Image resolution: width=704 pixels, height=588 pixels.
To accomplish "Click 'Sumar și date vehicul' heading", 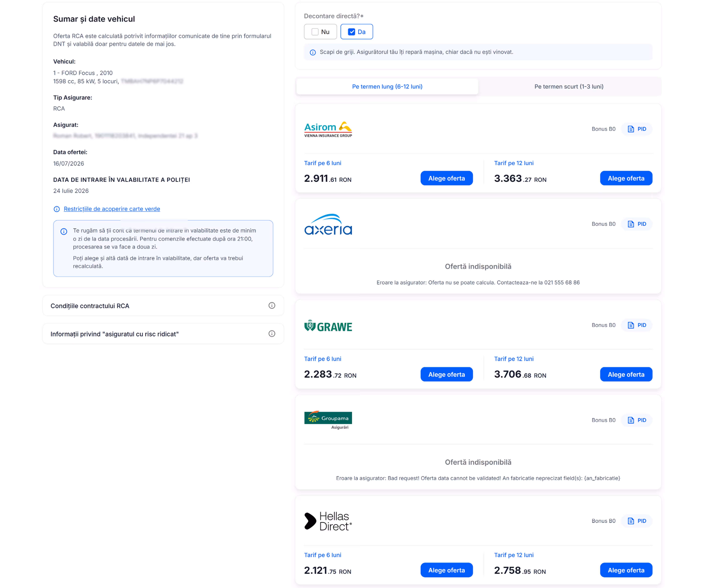I will (x=94, y=19).
